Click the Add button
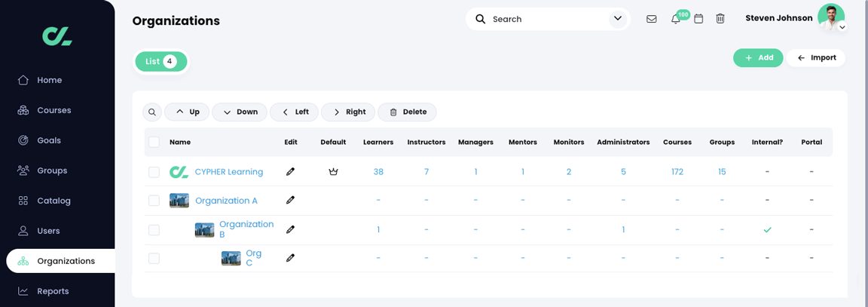The height and width of the screenshot is (307, 868). coord(758,58)
